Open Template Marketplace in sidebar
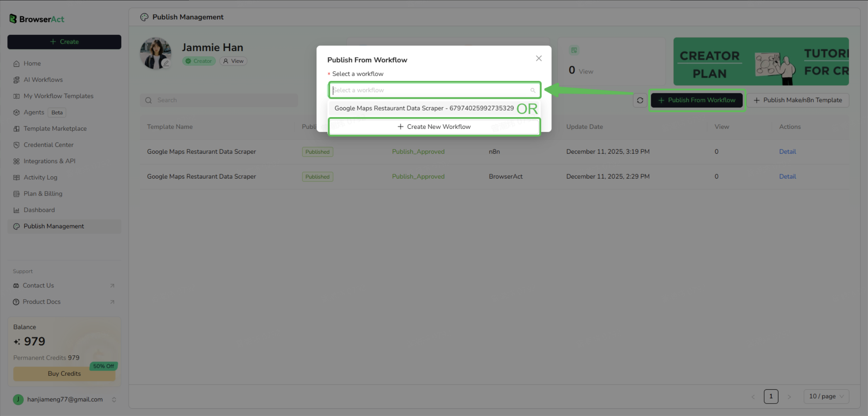 pyautogui.click(x=55, y=128)
